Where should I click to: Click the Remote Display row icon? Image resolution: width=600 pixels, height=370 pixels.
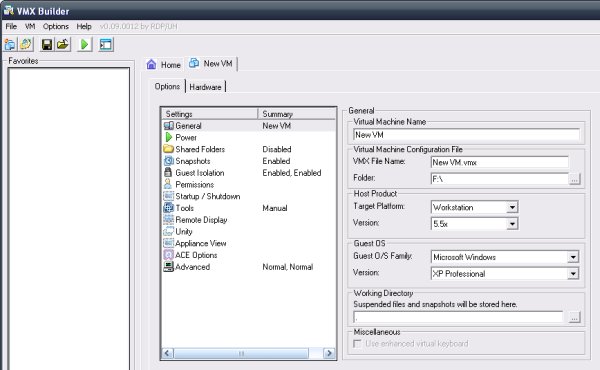168,220
